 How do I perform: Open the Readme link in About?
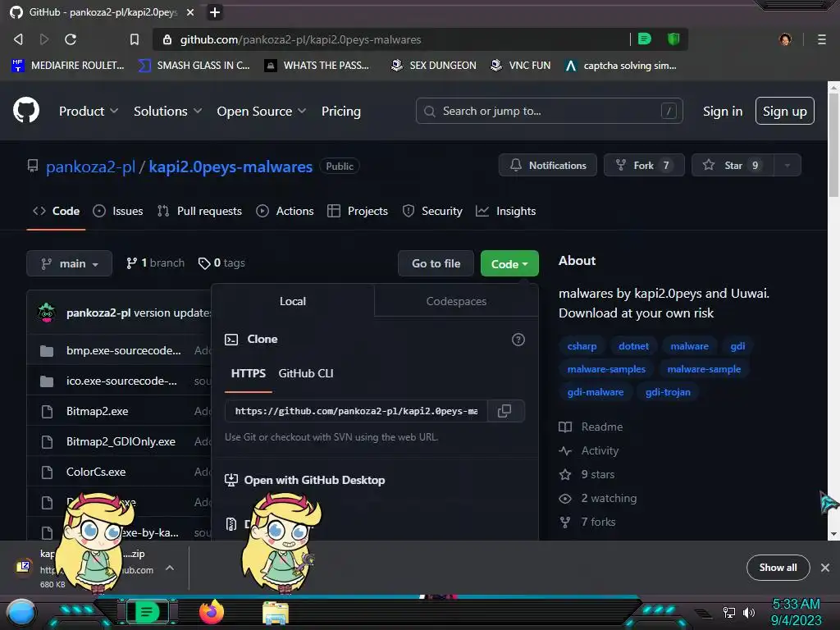(591, 427)
